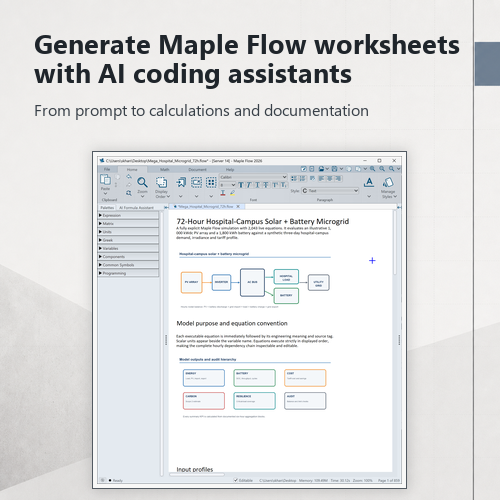Select the Palettes panel tab
The height and width of the screenshot is (500, 500).
click(107, 208)
